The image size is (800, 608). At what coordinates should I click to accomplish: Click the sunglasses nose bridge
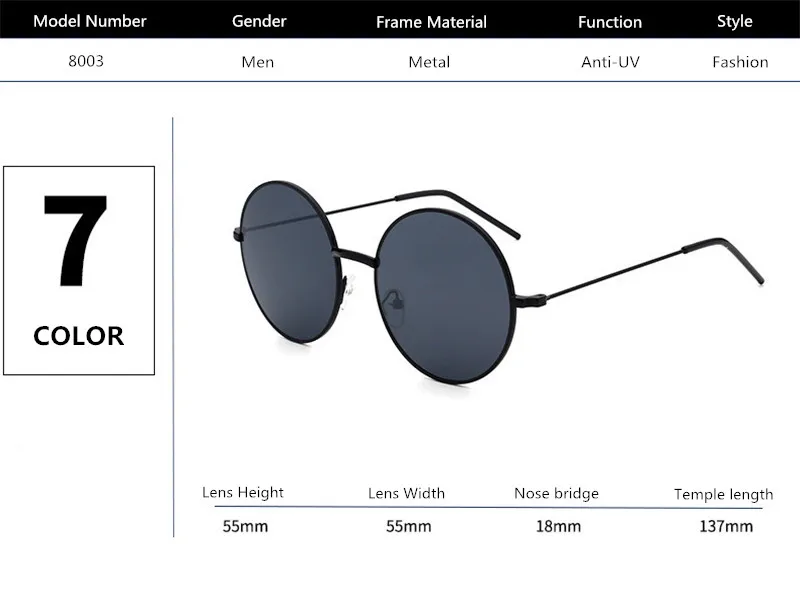pyautogui.click(x=357, y=257)
